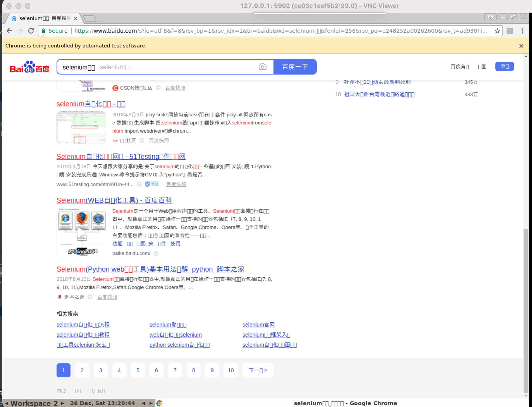Click the Chrome profile icon in the title bar

[x=490, y=17]
